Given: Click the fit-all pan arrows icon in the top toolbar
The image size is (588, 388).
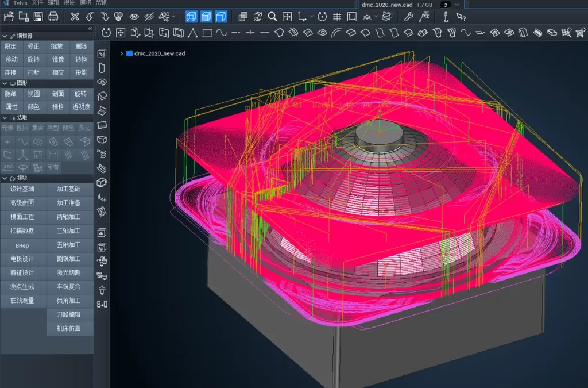Looking at the screenshot, I should (x=287, y=17).
